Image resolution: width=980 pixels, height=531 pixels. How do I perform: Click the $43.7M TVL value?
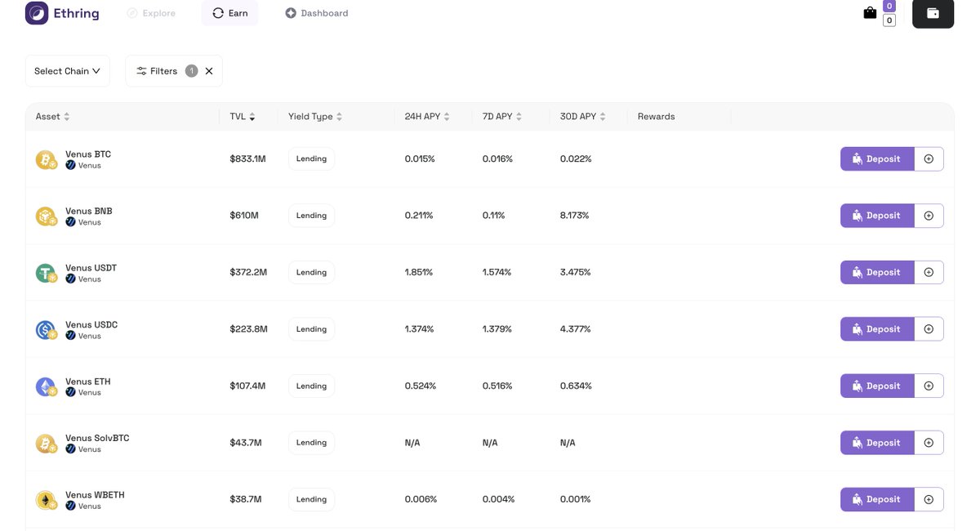coord(246,443)
